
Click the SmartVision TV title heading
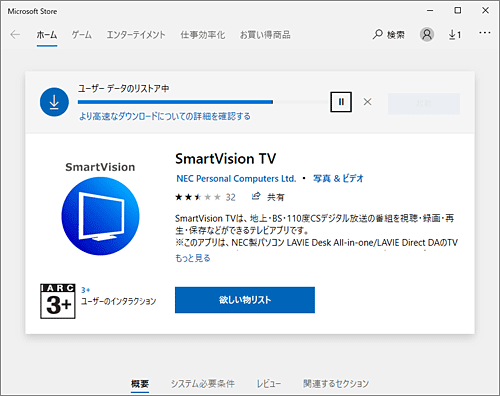click(x=226, y=159)
